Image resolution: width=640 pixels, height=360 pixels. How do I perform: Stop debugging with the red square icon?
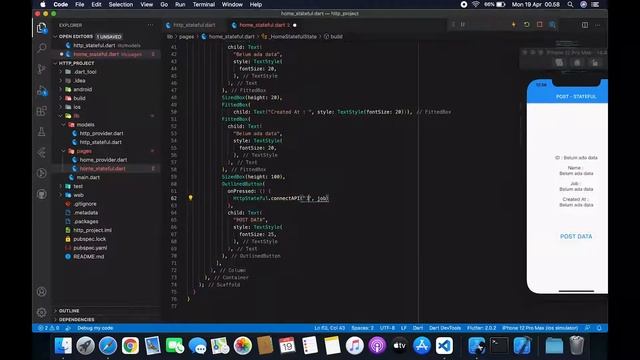point(540,24)
